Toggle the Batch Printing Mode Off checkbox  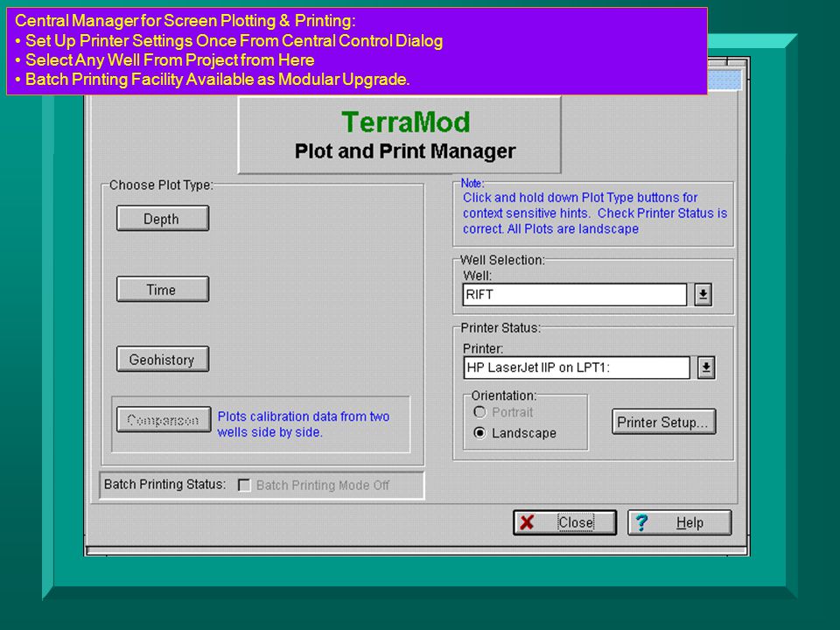[x=244, y=486]
